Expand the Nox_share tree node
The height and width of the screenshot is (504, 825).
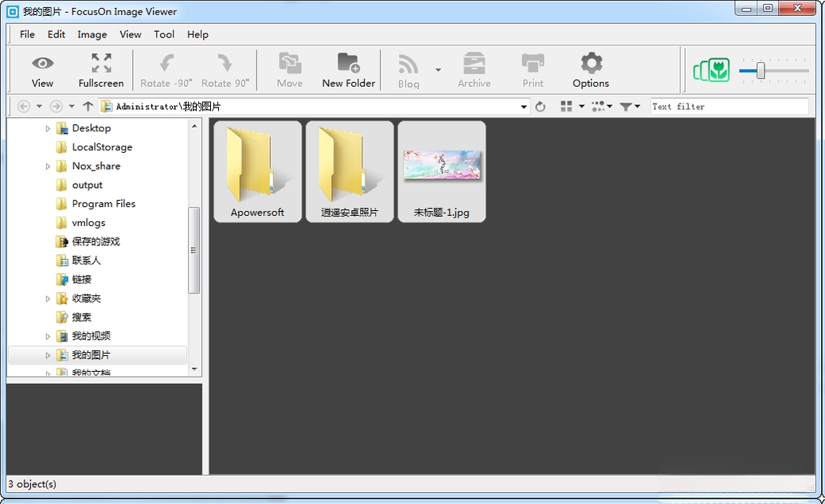click(x=47, y=166)
